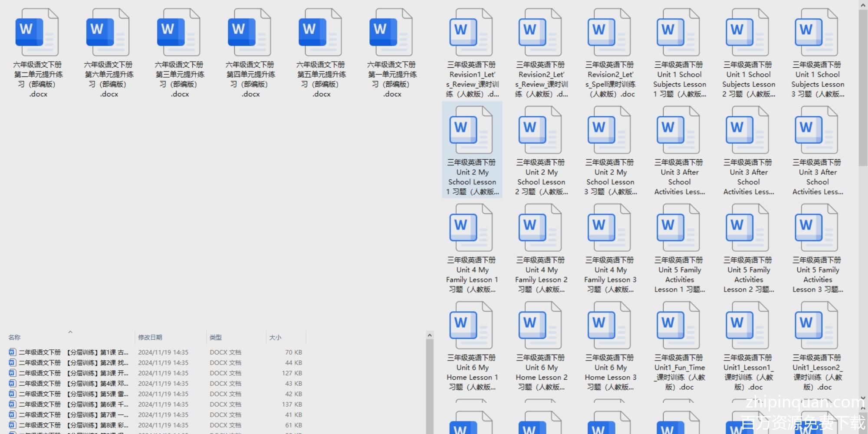Click the list scrollbar up arrow
Screen dimensions: 868x434
(430, 335)
